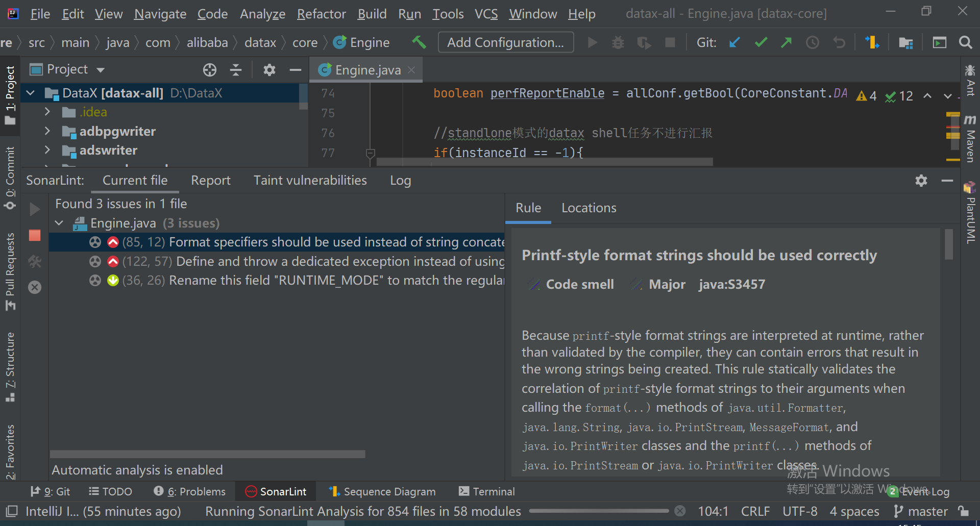Viewport: 980px width, 526px height.
Task: Click the Add Configuration button
Action: (506, 42)
